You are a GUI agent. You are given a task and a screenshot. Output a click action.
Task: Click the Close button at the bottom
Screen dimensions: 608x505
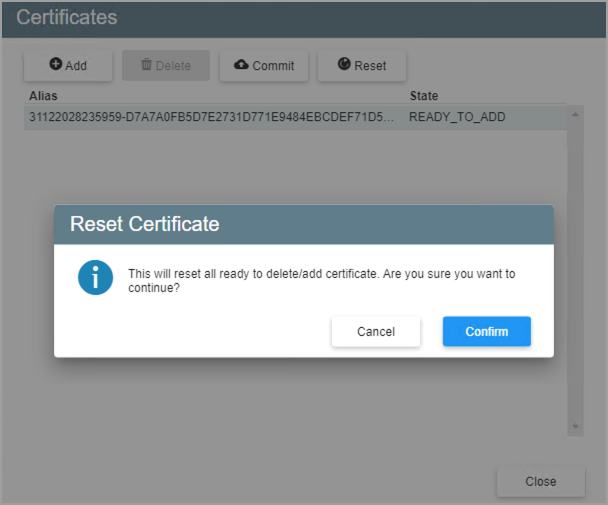[540, 481]
